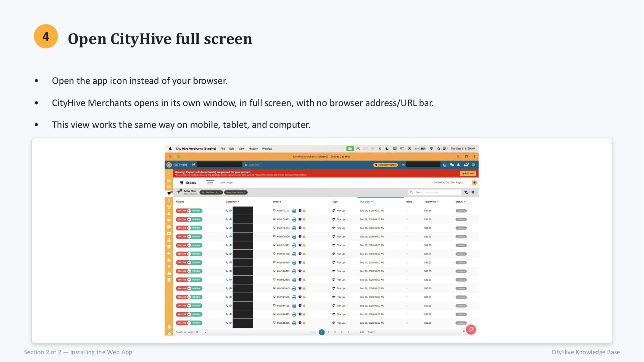
Task: Go to page 249 of orders
Action: click(362, 332)
